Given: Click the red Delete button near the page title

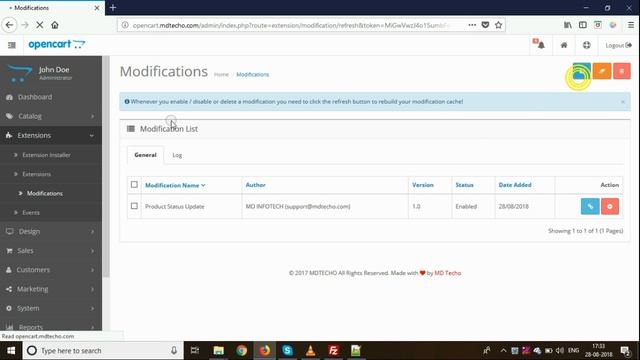Looking at the screenshot, I should (622, 71).
